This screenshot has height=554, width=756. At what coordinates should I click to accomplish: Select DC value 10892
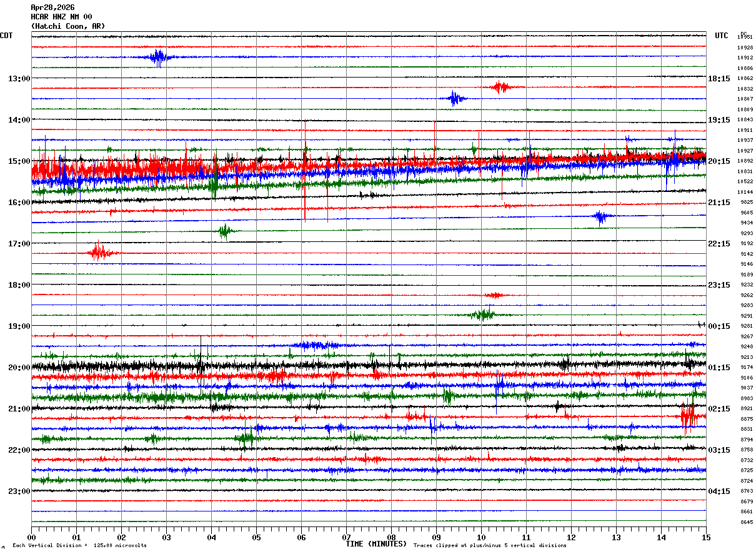coord(745,161)
